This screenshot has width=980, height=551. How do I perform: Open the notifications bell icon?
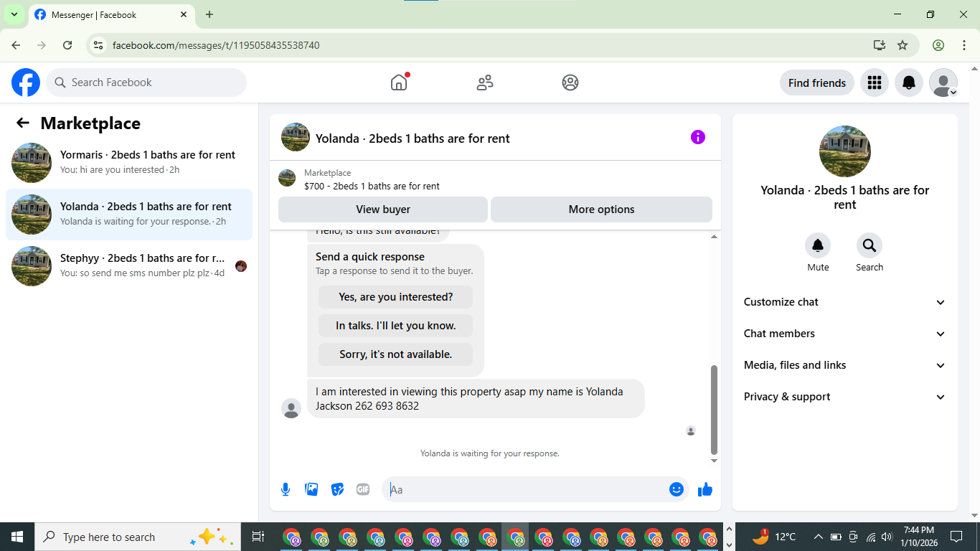coord(908,83)
